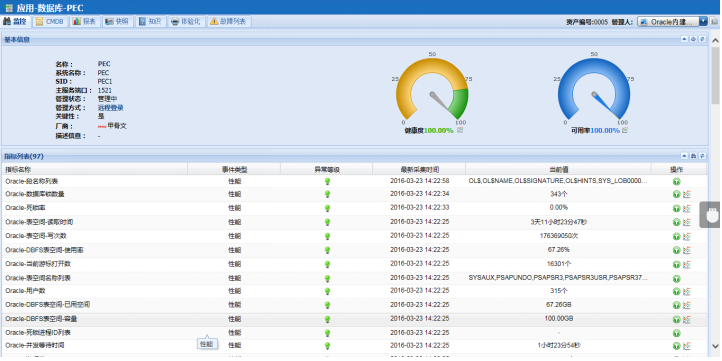Click status bulb for Oracle-用户数 row

(x=327, y=291)
